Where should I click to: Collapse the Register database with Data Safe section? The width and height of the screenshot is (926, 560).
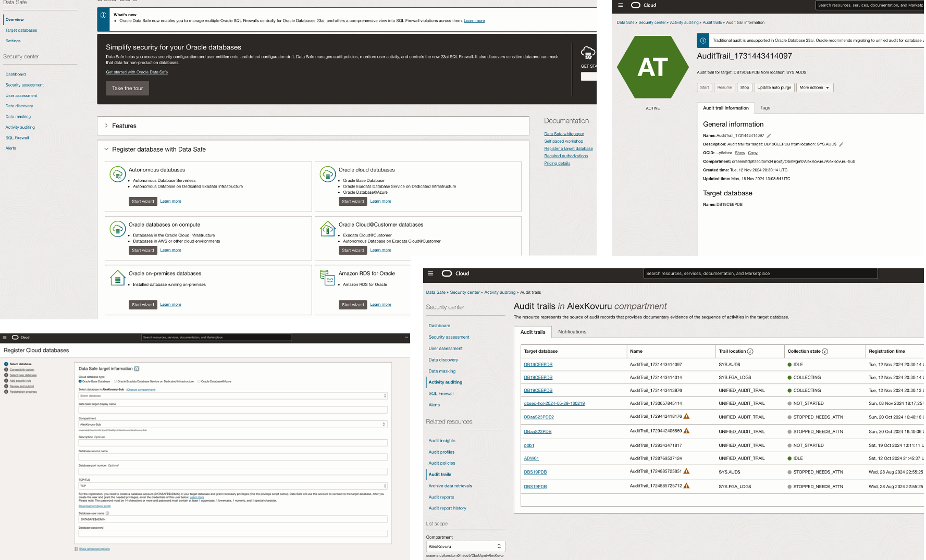(106, 149)
